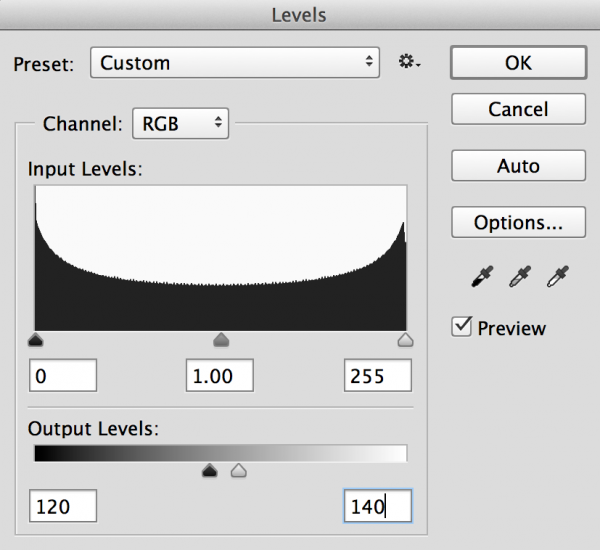
Task: Focus the input shadow field showing 0
Action: [x=64, y=377]
